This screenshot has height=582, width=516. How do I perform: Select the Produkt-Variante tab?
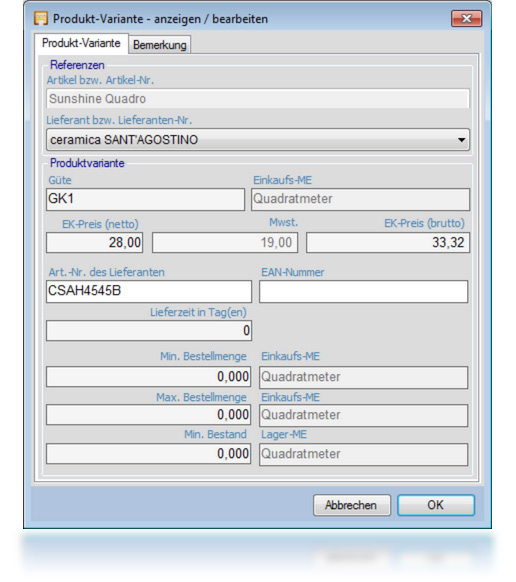(x=81, y=43)
